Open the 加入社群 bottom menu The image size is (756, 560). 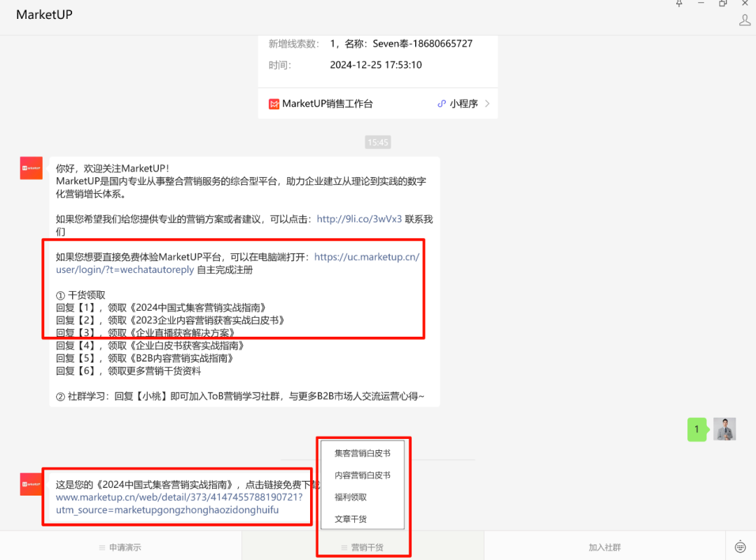605,547
